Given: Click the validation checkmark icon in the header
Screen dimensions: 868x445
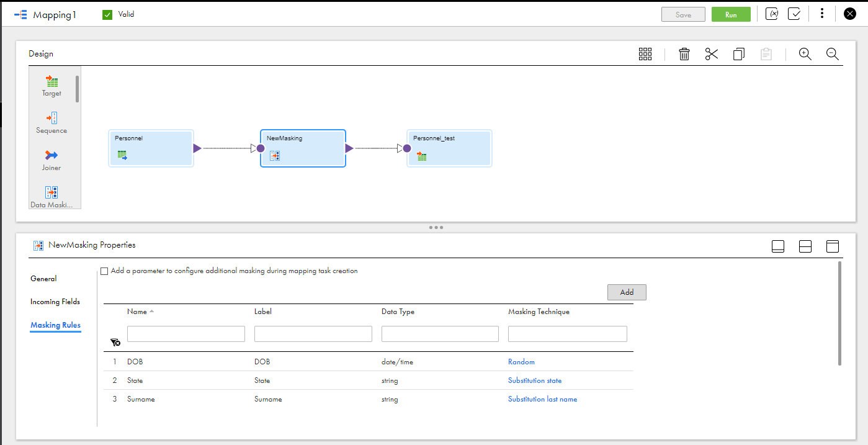Looking at the screenshot, I should point(794,14).
